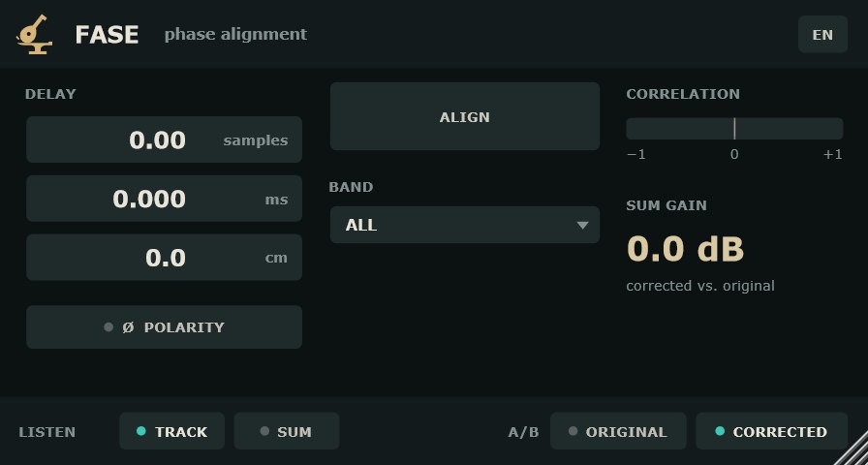
Task: Click the delay samples field
Action: pyautogui.click(x=164, y=139)
